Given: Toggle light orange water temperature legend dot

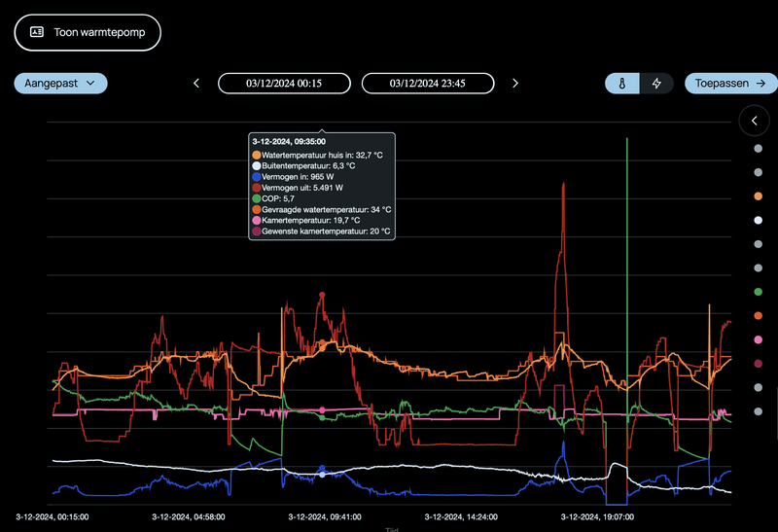Looking at the screenshot, I should pos(759,196).
